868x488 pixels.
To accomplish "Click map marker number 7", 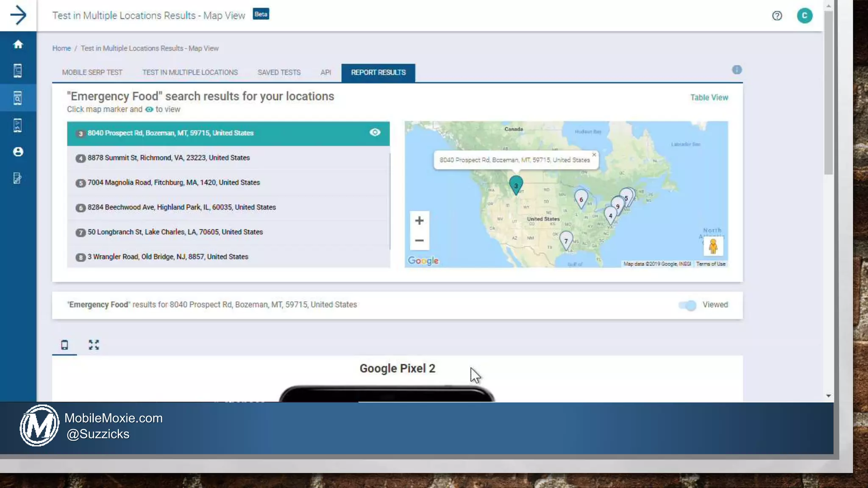I will pos(566,240).
